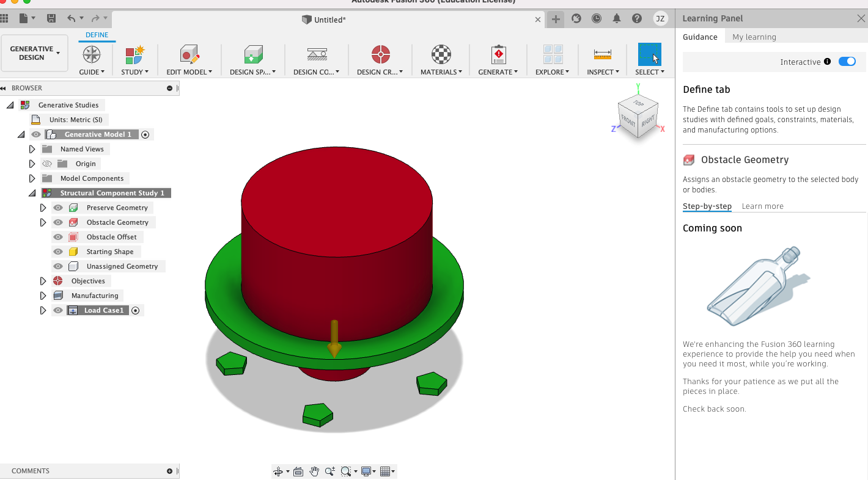Expand the Preserve Geometry node

pos(43,208)
